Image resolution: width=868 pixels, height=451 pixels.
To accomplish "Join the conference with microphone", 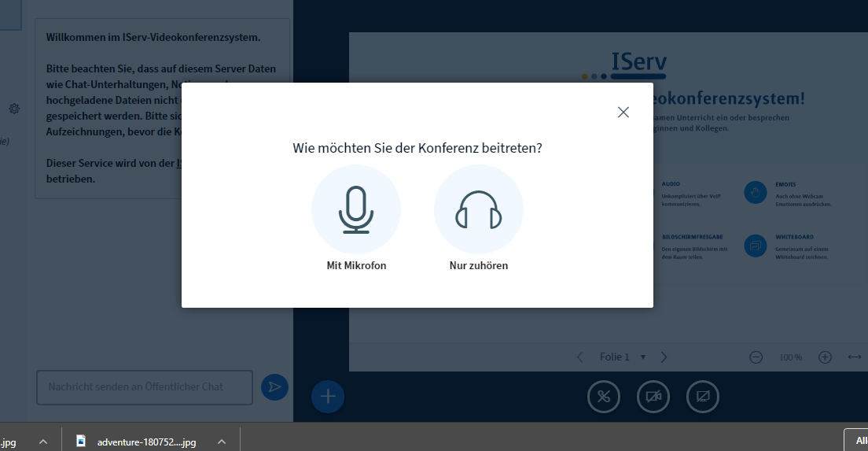I will (x=356, y=210).
